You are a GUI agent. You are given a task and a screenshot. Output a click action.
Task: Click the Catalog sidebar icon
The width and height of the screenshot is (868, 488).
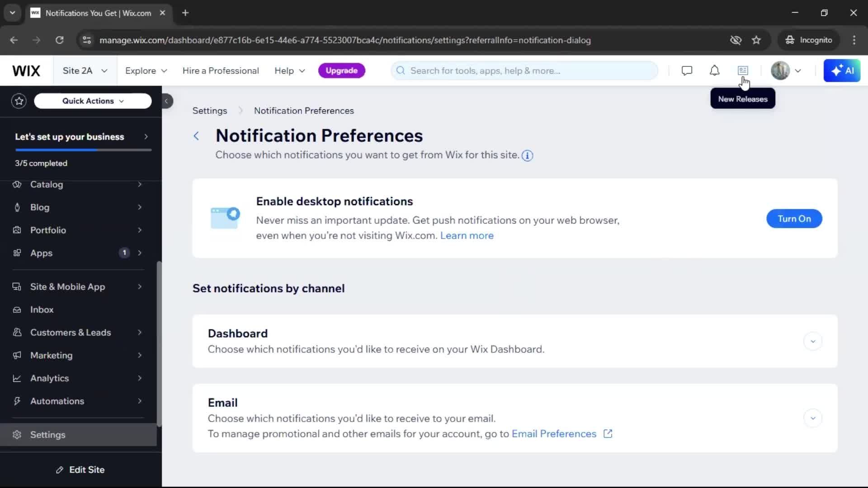click(17, 184)
